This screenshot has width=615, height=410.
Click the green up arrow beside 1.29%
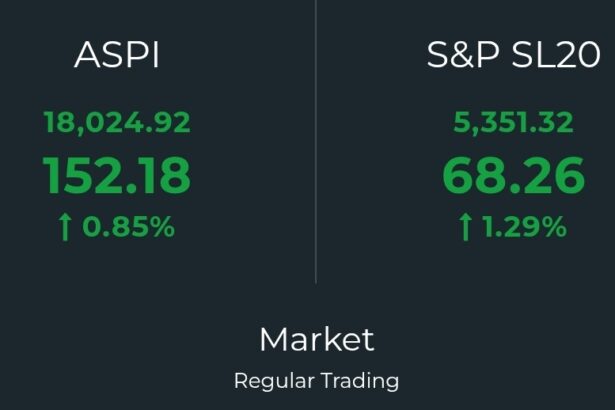click(x=465, y=227)
